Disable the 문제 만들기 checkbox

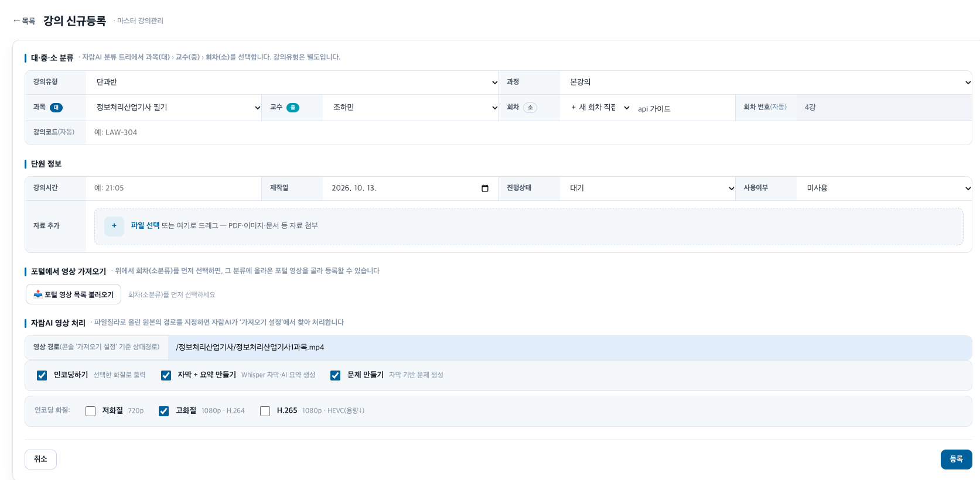[336, 375]
